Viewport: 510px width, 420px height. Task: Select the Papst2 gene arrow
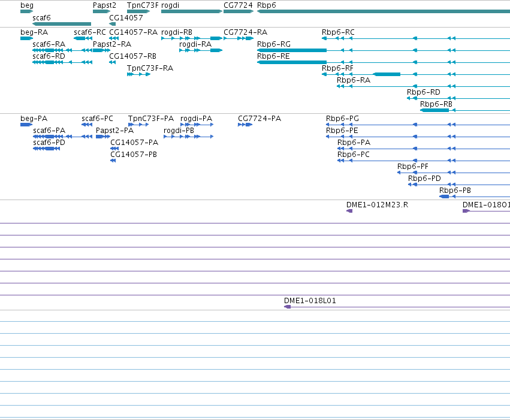[x=101, y=11]
